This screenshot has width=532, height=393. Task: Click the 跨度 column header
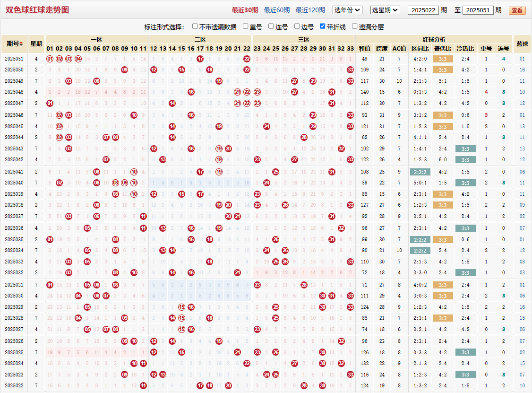click(x=382, y=49)
